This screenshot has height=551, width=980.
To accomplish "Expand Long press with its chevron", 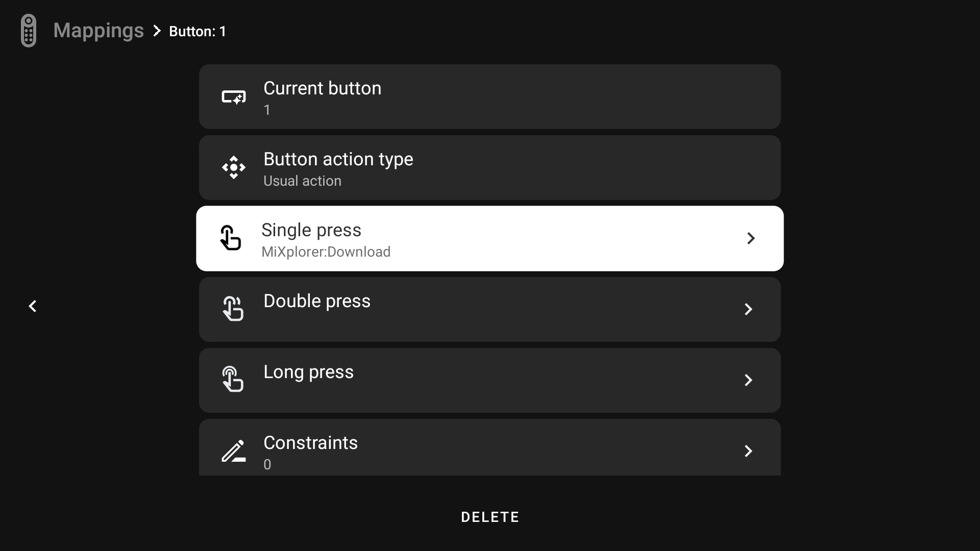I will 748,380.
